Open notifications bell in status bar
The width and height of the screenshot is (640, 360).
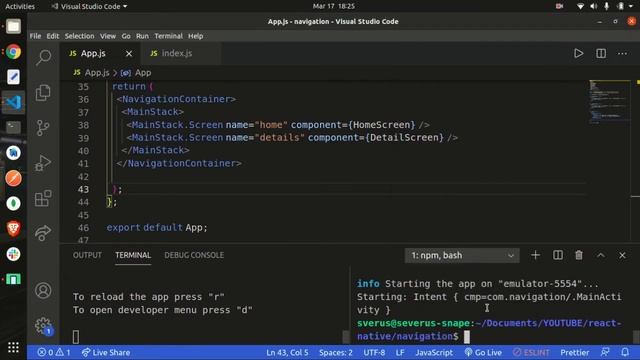point(625,352)
